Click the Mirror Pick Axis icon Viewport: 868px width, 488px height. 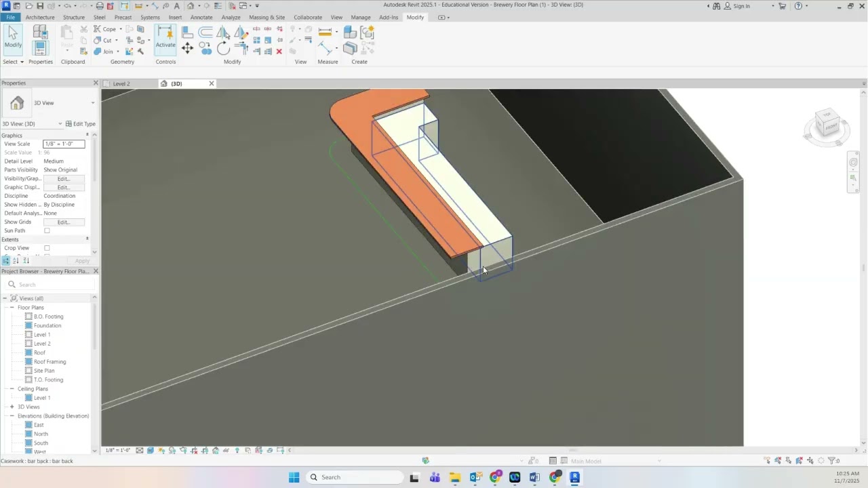(223, 32)
